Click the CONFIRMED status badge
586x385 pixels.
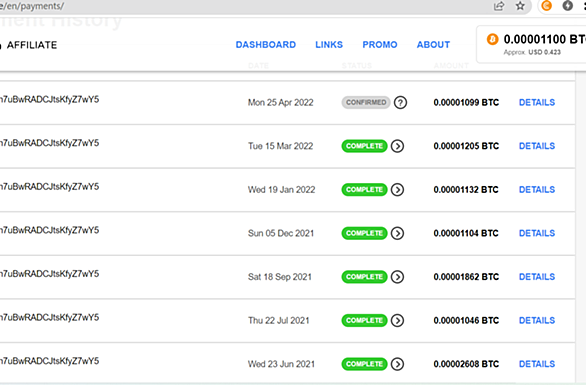366,102
